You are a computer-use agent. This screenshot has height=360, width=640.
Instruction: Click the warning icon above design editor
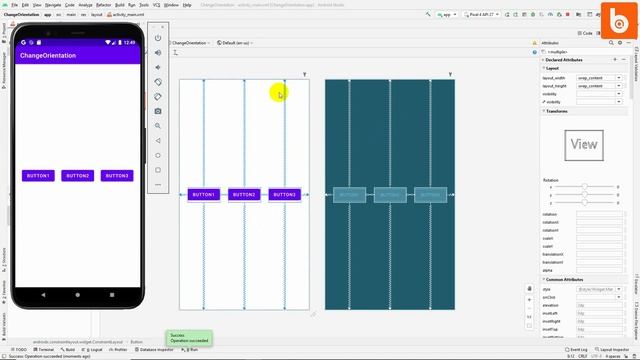coord(534,43)
